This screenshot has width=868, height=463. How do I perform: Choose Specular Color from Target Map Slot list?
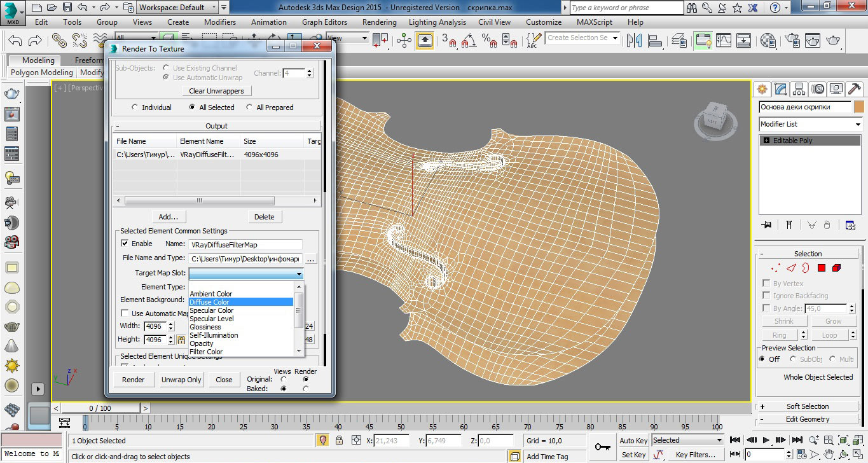coord(212,310)
